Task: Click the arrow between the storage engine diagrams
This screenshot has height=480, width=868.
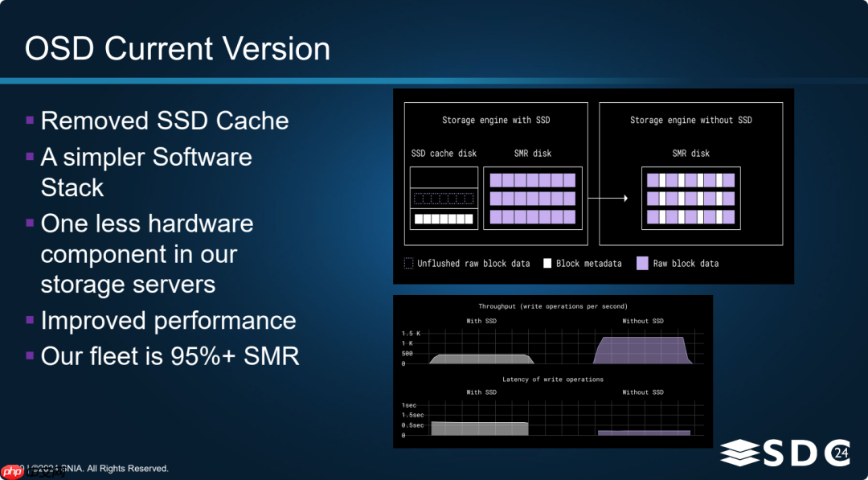Action: point(608,198)
